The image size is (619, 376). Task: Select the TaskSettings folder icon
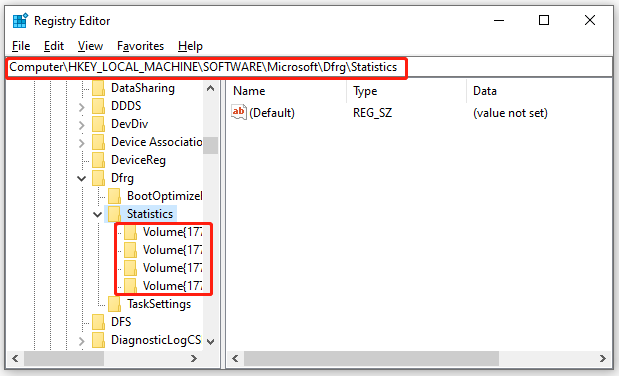[114, 304]
